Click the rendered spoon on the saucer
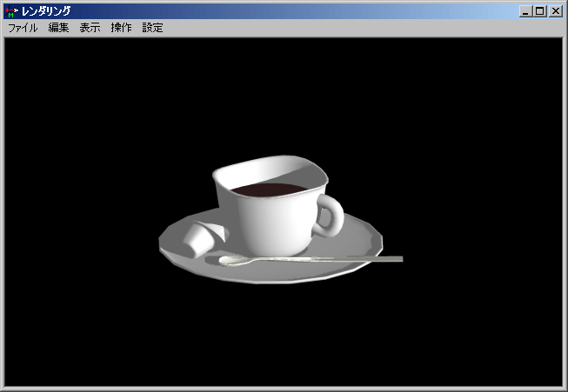Viewport: 568px width, 392px height. [311, 260]
